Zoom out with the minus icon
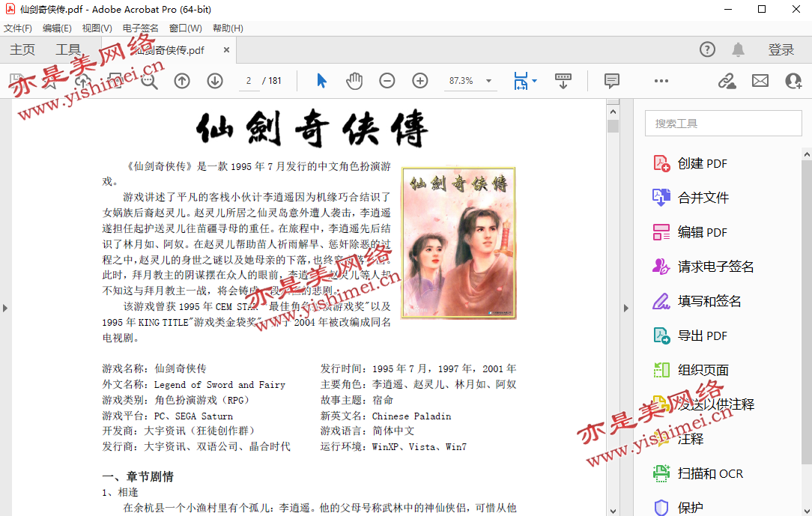 (387, 81)
